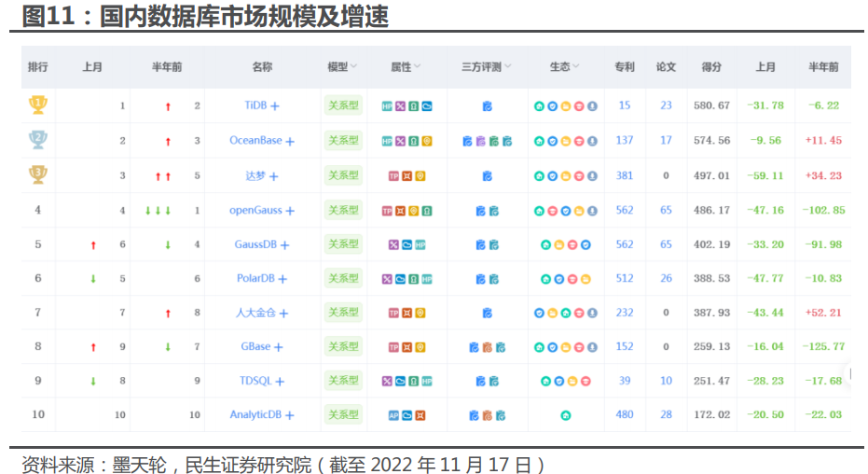The width and height of the screenshot is (868, 474).
Task: Click the plus icon next to TDSQL
Action: pyautogui.click(x=280, y=382)
